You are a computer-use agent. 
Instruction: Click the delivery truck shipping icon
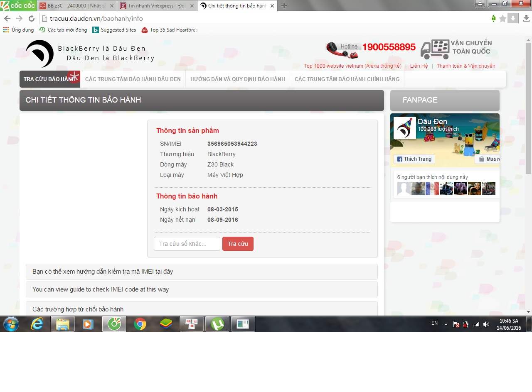coord(435,50)
